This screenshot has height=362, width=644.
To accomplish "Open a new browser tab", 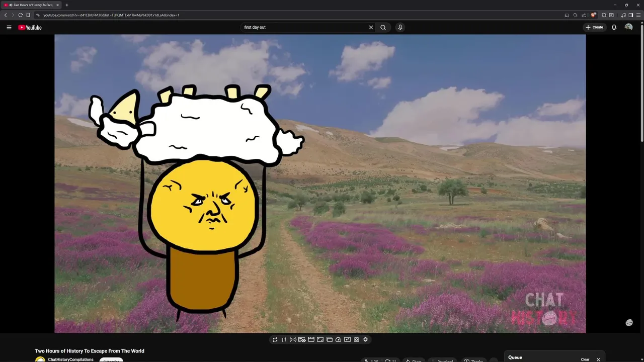I will point(67,5).
